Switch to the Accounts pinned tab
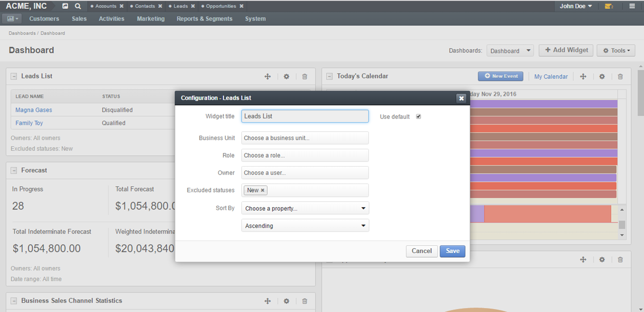Image resolution: width=644 pixels, height=312 pixels. point(106,6)
